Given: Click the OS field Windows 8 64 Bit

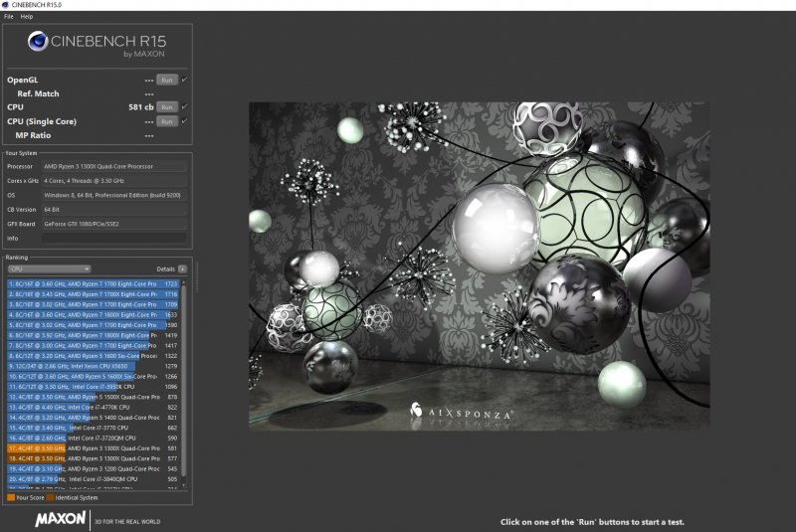Looking at the screenshot, I should (x=114, y=195).
